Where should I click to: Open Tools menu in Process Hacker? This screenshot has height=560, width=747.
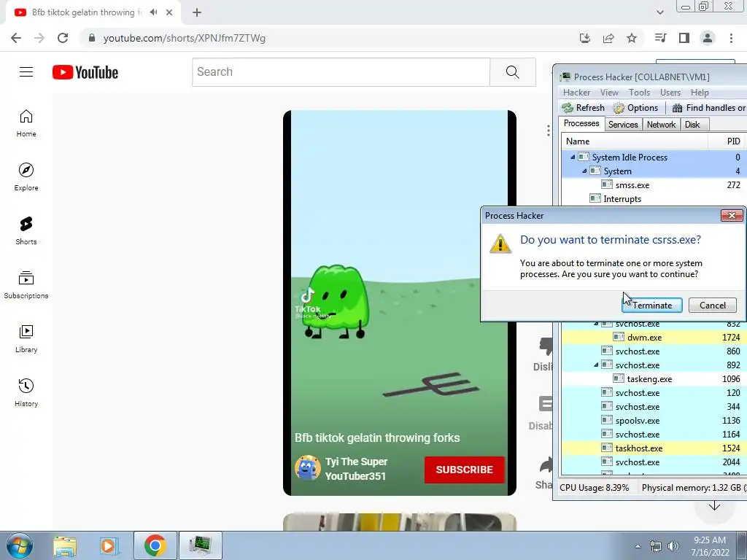(x=639, y=93)
